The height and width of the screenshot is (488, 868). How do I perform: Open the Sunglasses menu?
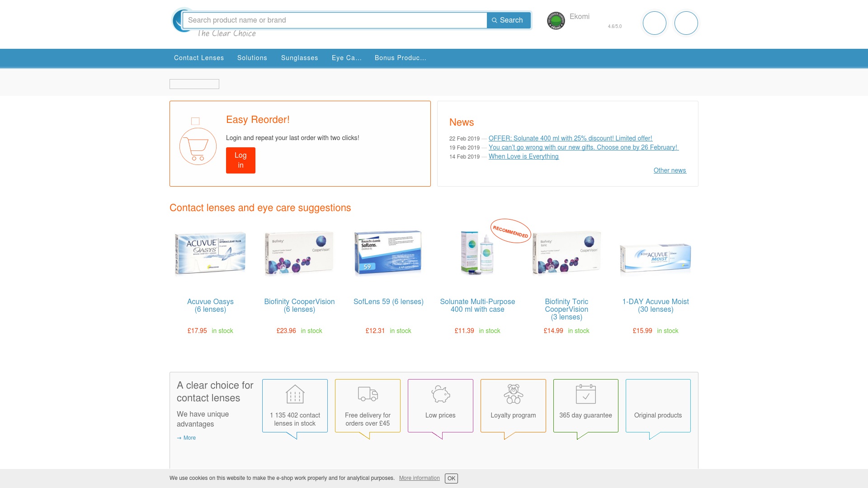click(300, 58)
